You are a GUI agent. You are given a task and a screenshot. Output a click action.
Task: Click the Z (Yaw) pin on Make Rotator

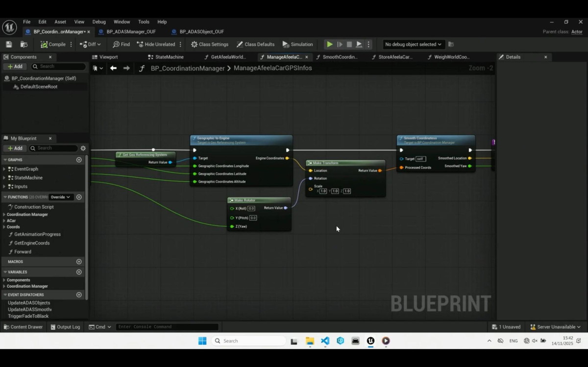coord(232,226)
